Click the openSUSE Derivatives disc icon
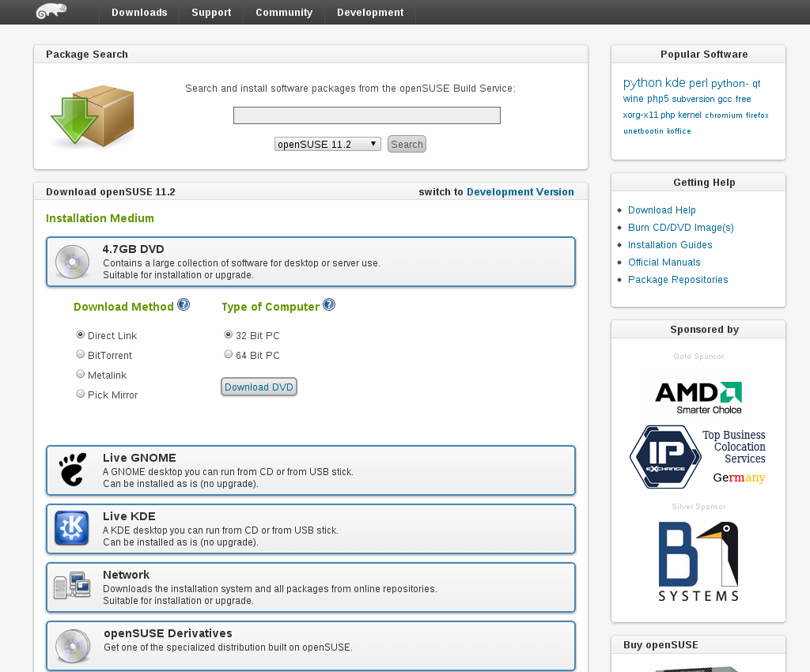The image size is (810, 672). click(x=72, y=646)
